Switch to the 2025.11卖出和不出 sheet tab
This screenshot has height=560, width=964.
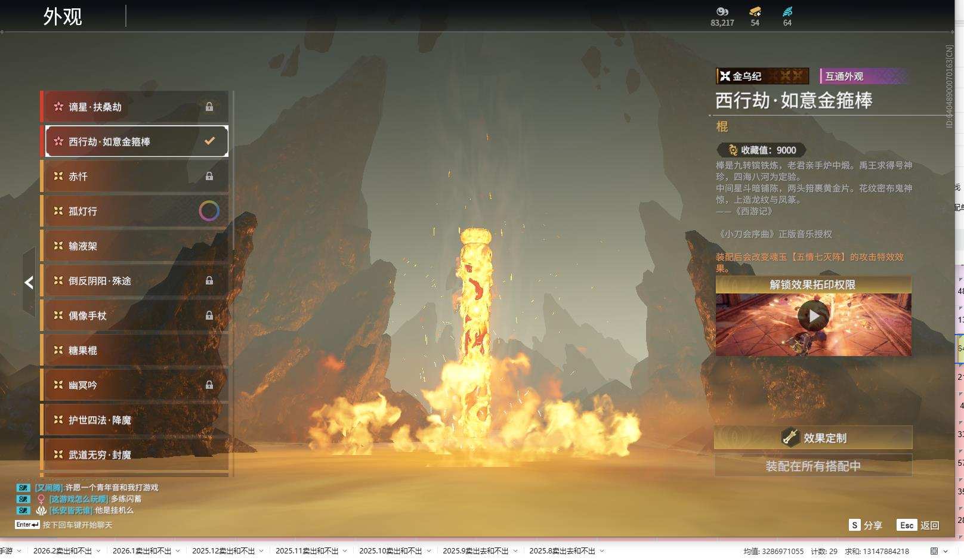click(307, 551)
